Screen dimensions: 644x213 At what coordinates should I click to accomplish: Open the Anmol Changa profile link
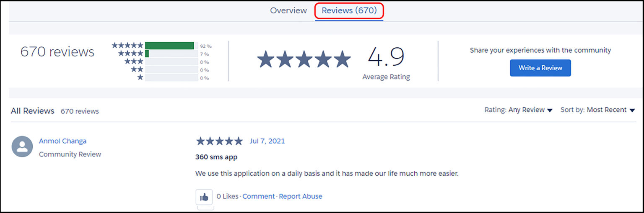pyautogui.click(x=62, y=141)
